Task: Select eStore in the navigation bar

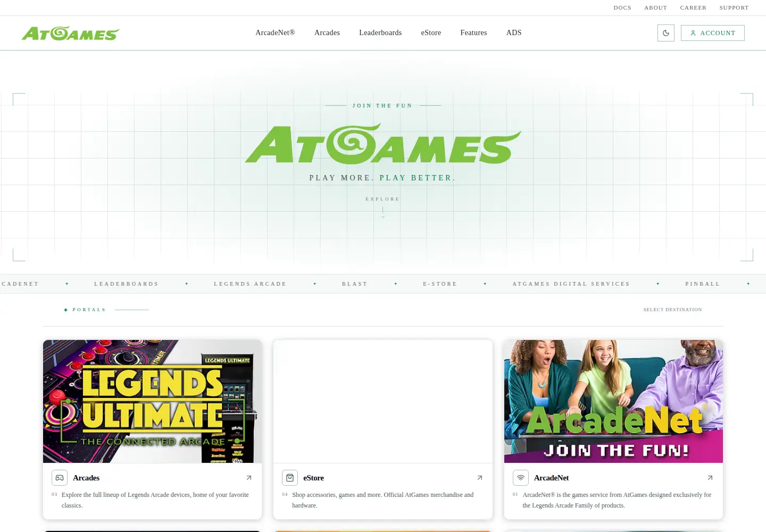Action: click(431, 33)
